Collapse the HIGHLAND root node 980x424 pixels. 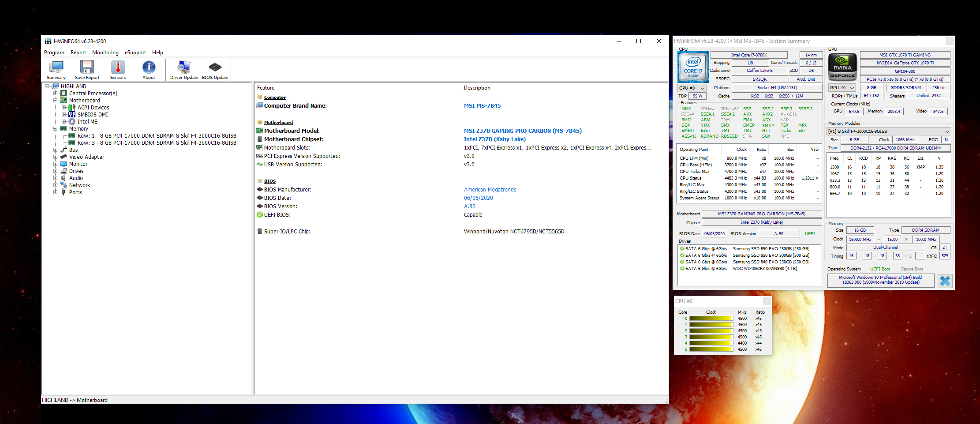pyautogui.click(x=47, y=86)
